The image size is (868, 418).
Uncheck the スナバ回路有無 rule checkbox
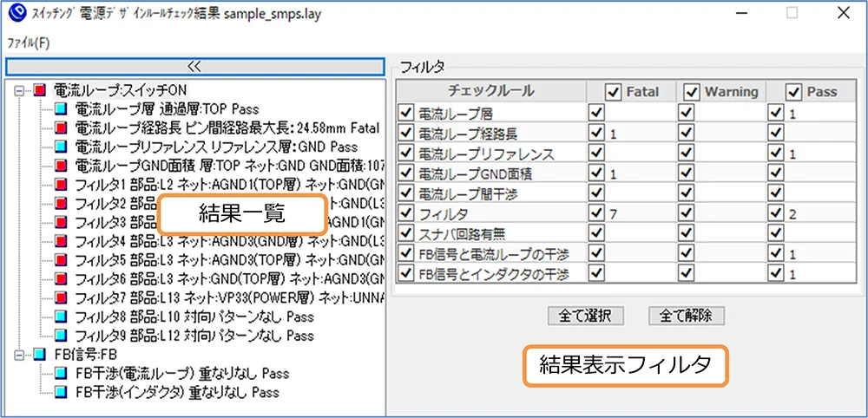[x=406, y=232]
